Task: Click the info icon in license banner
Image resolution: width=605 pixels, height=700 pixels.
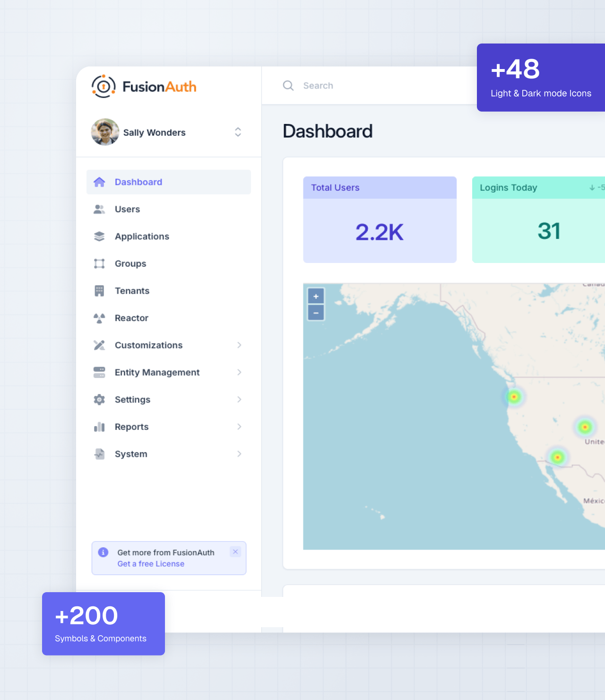Action: 103,552
